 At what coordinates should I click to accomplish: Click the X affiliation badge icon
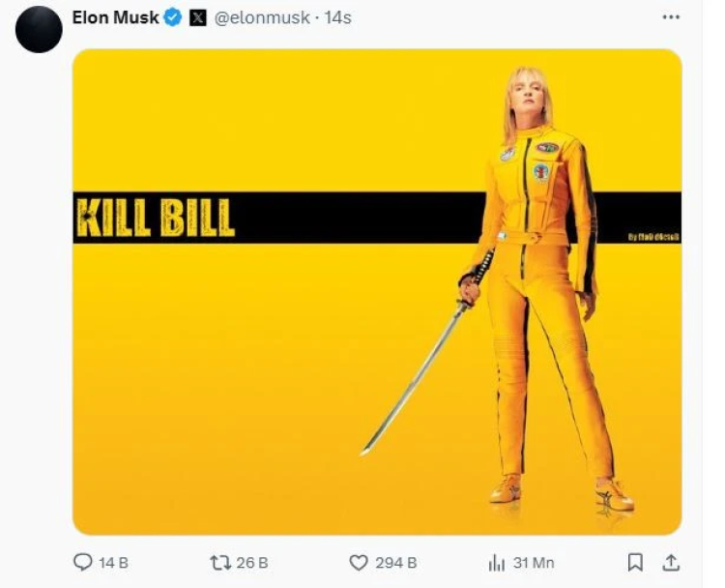(x=198, y=18)
